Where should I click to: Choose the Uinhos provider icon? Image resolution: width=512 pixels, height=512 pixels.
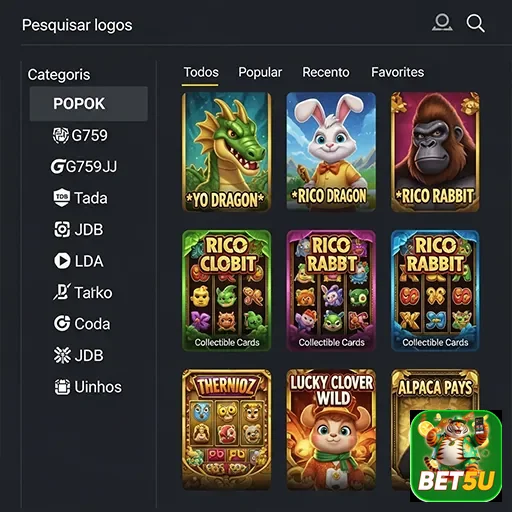point(62,387)
